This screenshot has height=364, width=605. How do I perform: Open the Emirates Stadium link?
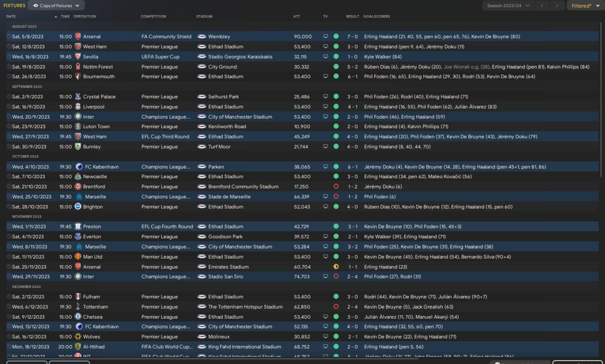(x=228, y=267)
